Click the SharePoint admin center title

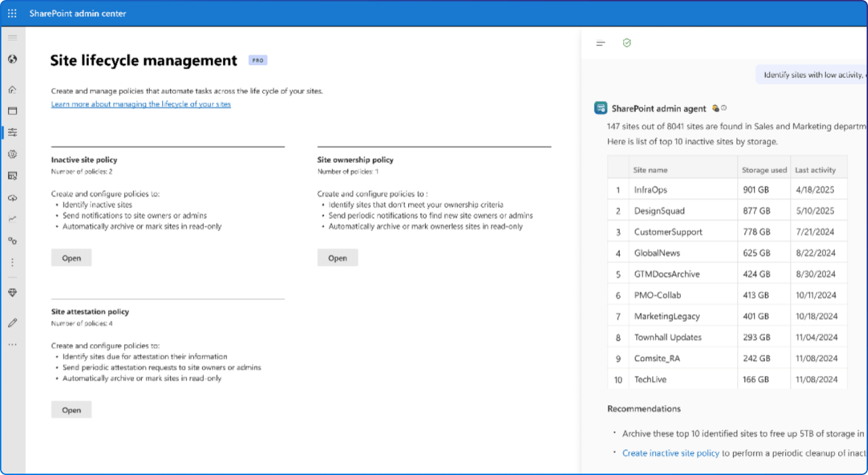click(77, 14)
